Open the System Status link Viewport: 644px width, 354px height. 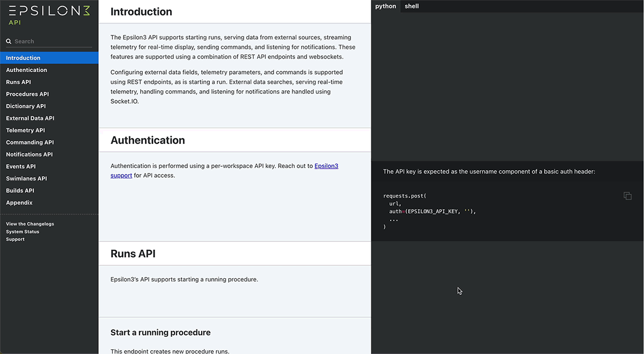pyautogui.click(x=23, y=232)
